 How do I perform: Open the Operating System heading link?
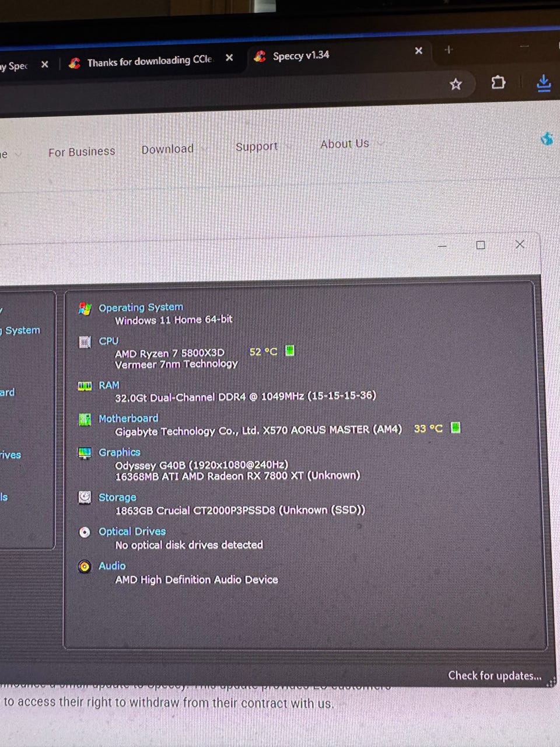coord(141,307)
